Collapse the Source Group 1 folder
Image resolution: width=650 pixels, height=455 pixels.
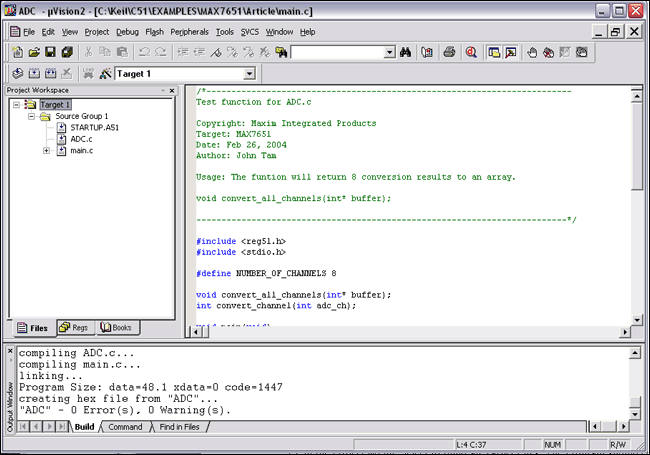point(32,116)
